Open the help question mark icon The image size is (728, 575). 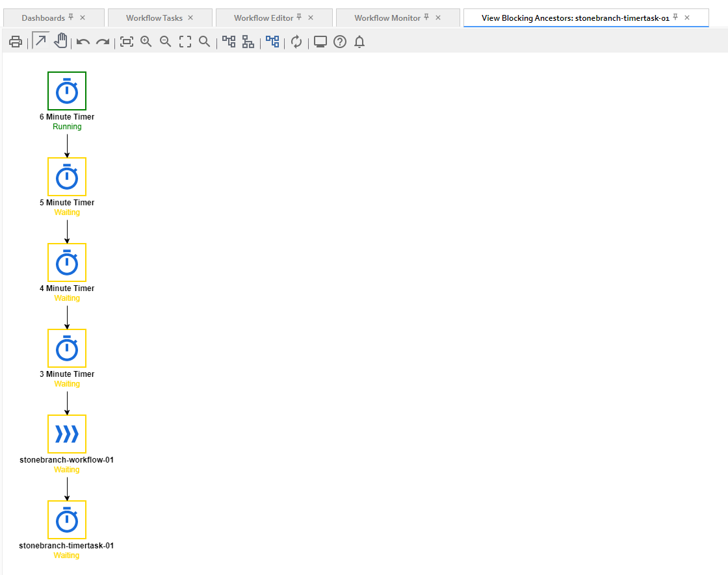click(x=340, y=42)
